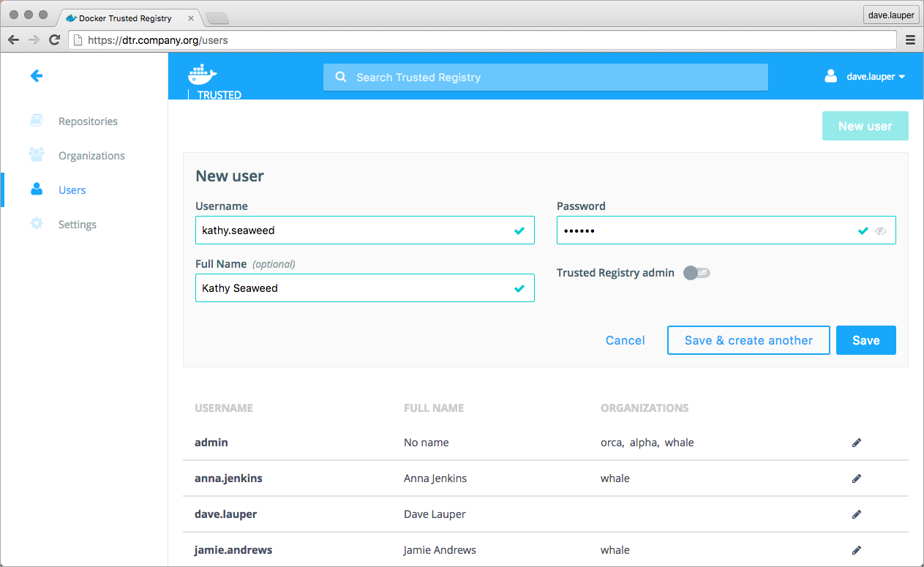Reload the page with browser refresh icon
This screenshot has width=924, height=567.
(x=54, y=40)
